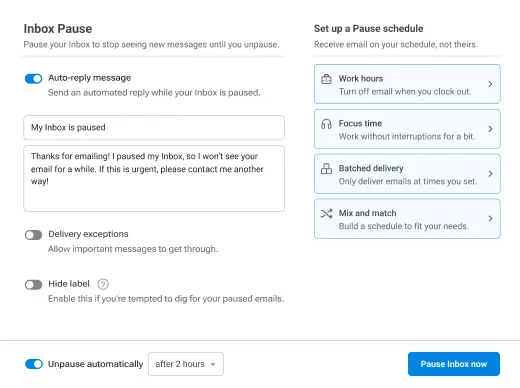
Task: Expand the Mix and match chevron arrow
Action: click(x=490, y=219)
